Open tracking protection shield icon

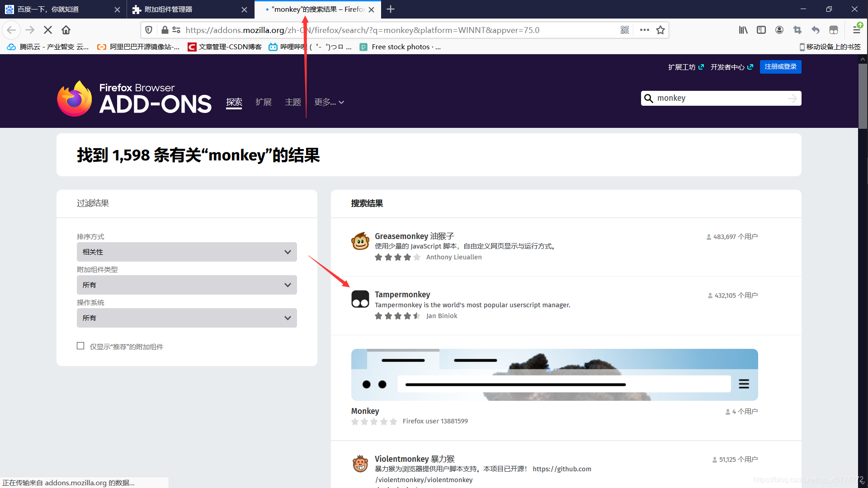pos(149,30)
